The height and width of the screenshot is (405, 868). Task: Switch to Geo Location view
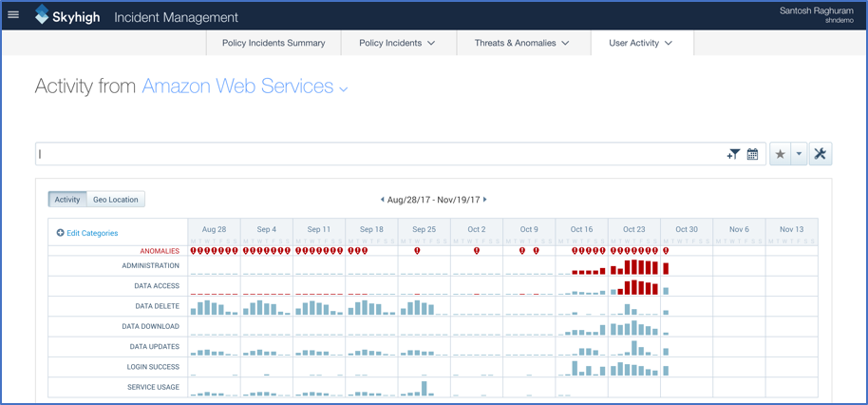coord(116,200)
